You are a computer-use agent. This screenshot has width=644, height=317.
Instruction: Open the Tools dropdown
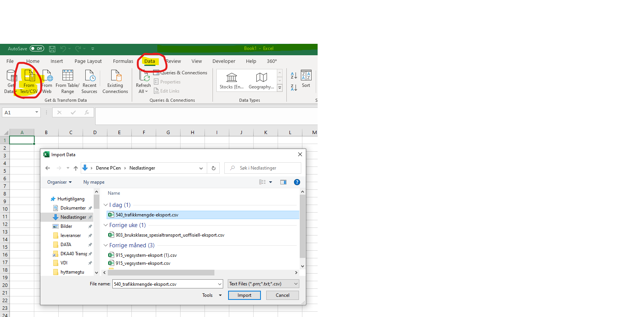point(212,295)
